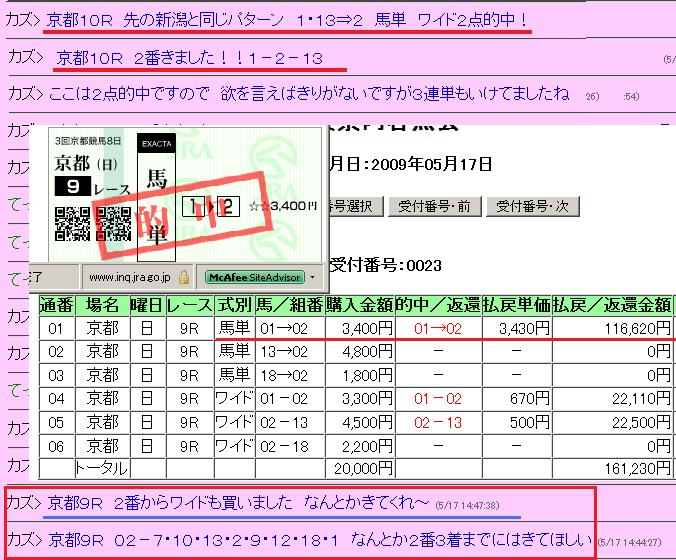The width and height of the screenshot is (676, 560).
Task: Click the 受付番号・次 button
Action: 532,206
